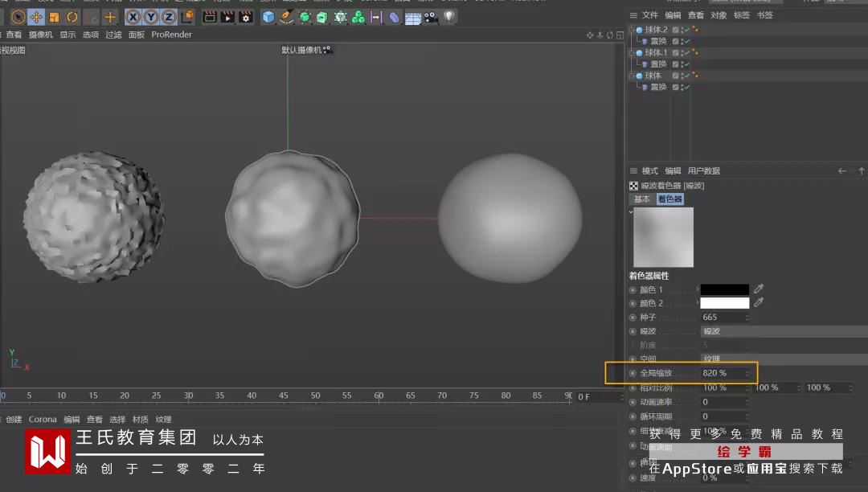Go back in attribute history arrow
Viewport: 868px width, 492px height.
pos(842,171)
